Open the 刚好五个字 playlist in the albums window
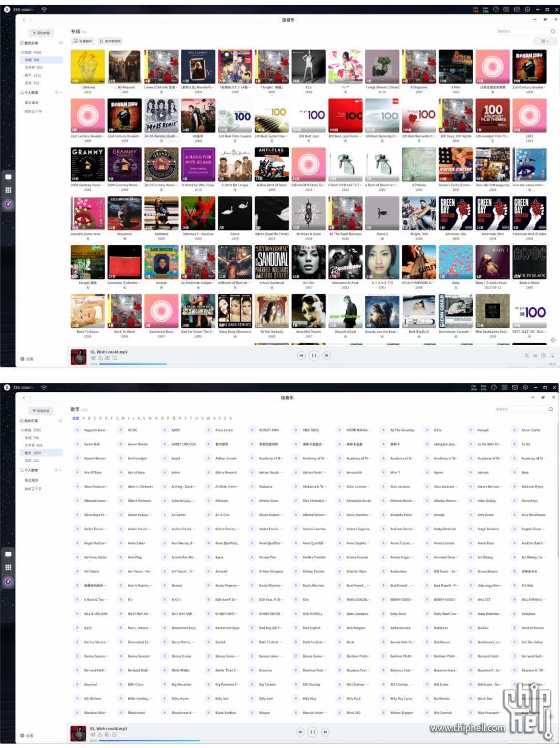560x748 pixels. point(33,111)
